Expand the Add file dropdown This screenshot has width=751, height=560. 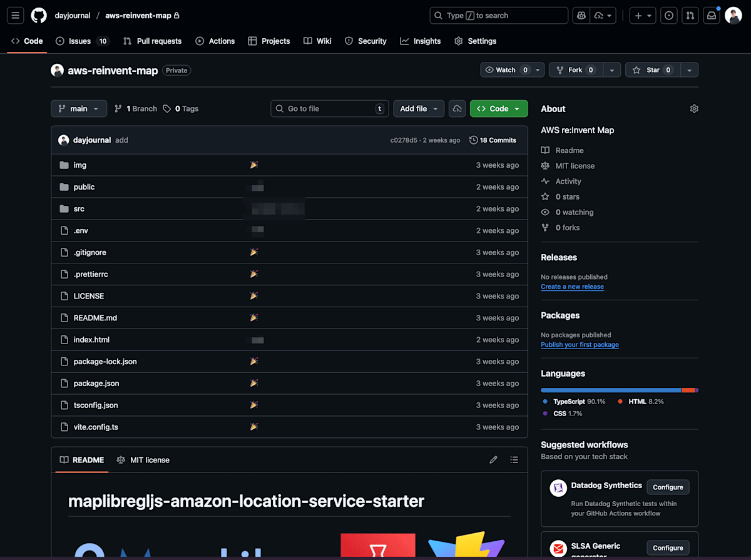(419, 109)
